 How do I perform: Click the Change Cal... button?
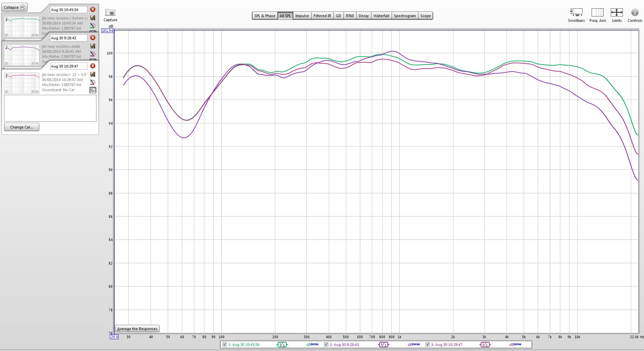(x=22, y=127)
